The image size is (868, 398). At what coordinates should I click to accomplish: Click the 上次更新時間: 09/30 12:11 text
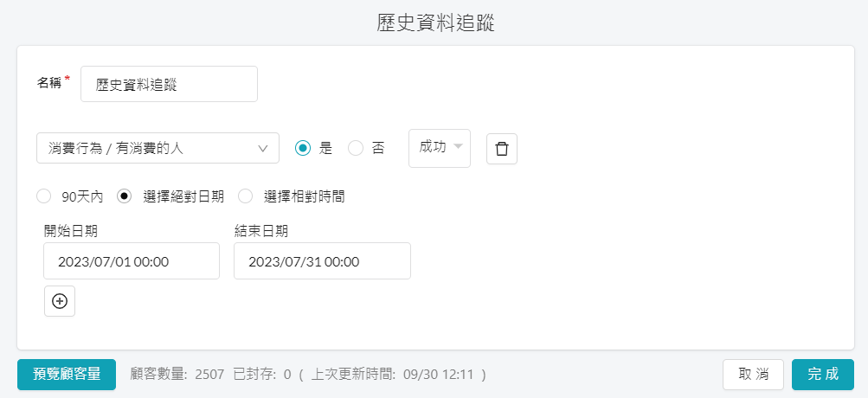tap(393, 375)
